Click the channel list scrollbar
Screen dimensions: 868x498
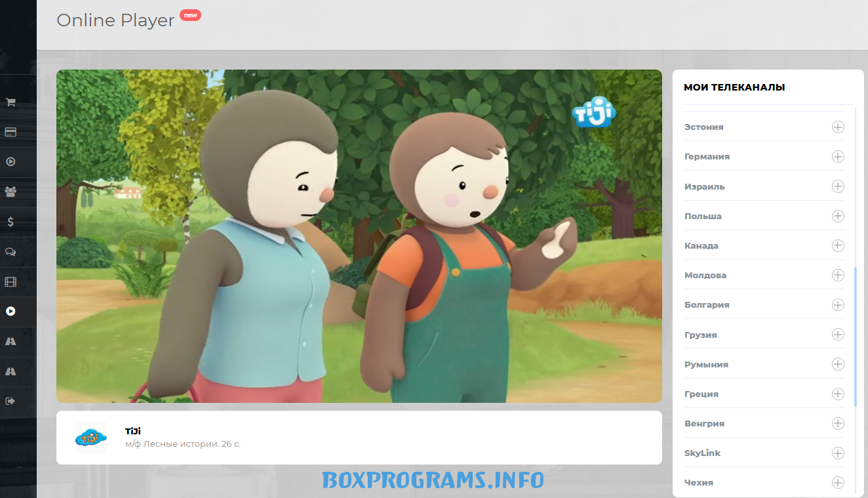pos(856,336)
